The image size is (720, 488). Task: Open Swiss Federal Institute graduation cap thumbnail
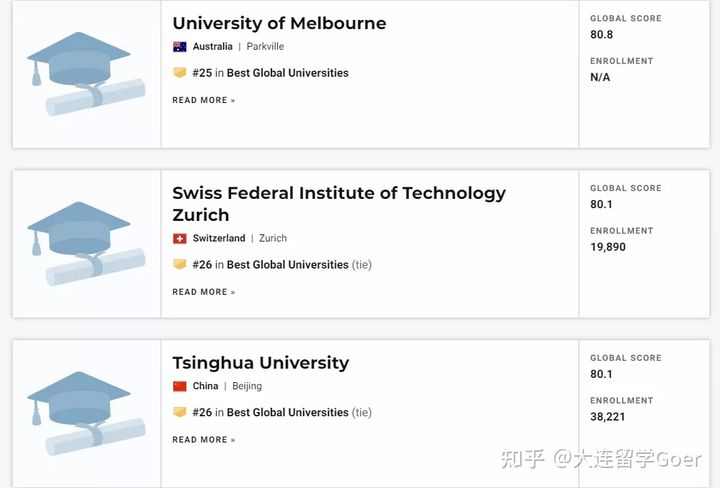(x=86, y=244)
